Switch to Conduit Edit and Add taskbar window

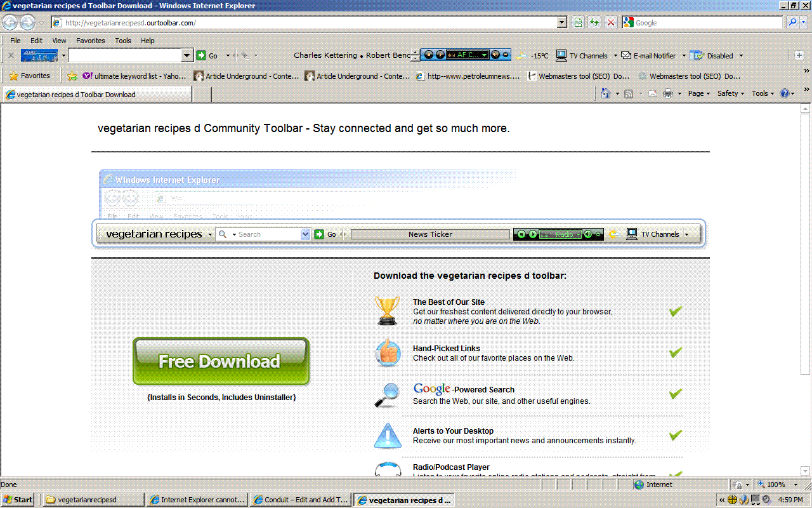[x=300, y=500]
